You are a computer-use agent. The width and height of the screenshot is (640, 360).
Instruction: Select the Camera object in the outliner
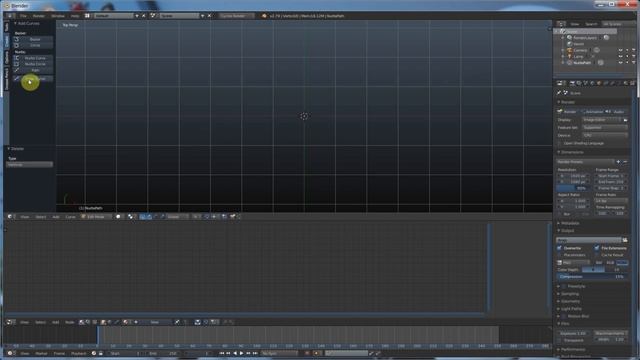(580, 50)
